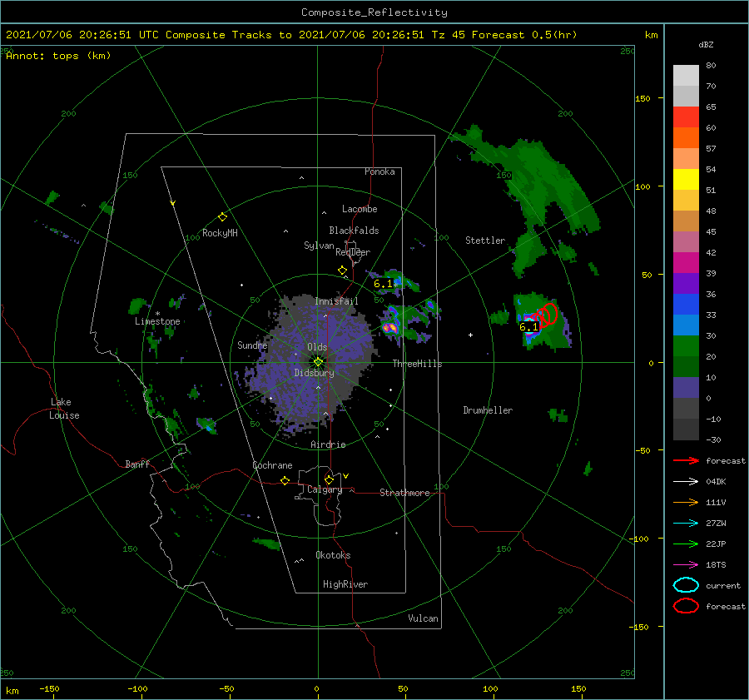Viewport: 749px width, 700px height.
Task: Click the Innisfail town label
Action: point(336,301)
